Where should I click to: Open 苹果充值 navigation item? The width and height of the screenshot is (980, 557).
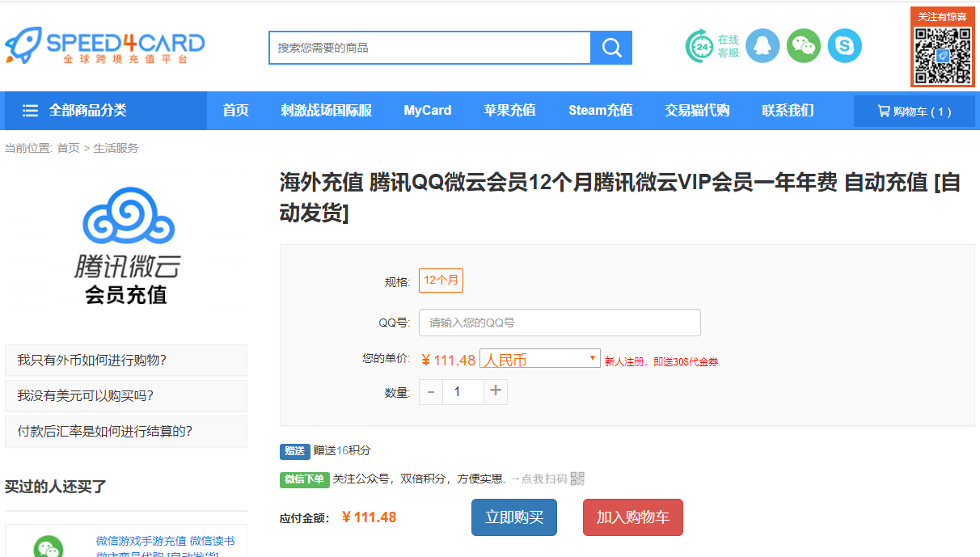(x=510, y=111)
